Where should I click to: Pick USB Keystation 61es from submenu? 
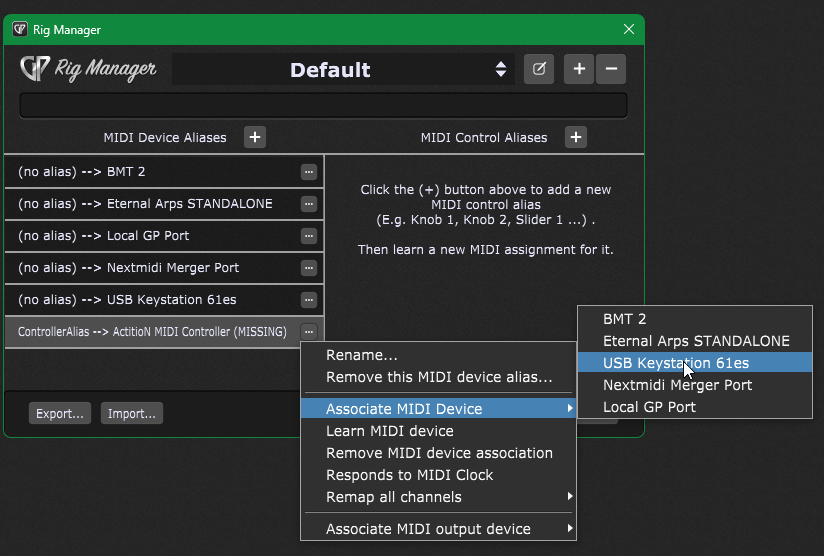(675, 363)
